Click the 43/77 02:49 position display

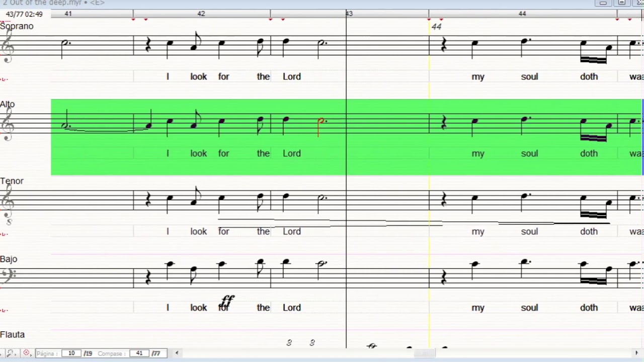pos(24,14)
